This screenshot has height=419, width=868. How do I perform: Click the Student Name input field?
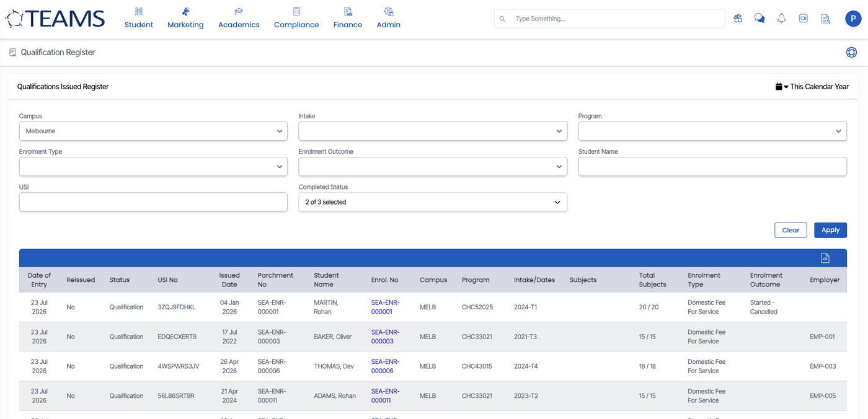tap(712, 167)
